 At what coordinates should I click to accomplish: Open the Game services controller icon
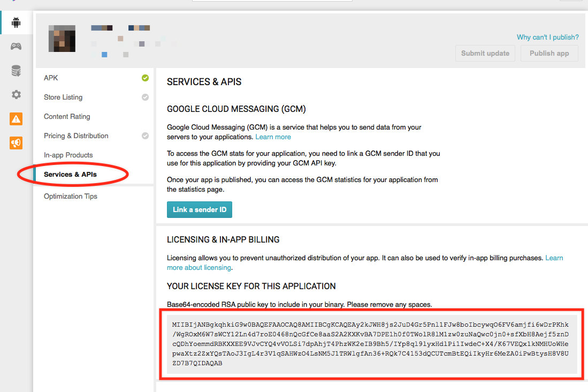16,46
